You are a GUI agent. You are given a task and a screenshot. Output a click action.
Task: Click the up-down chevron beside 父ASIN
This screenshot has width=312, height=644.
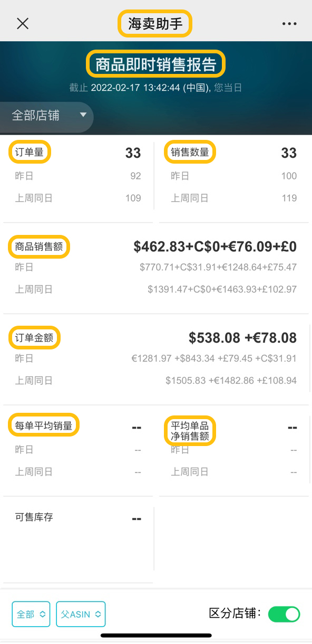97,614
